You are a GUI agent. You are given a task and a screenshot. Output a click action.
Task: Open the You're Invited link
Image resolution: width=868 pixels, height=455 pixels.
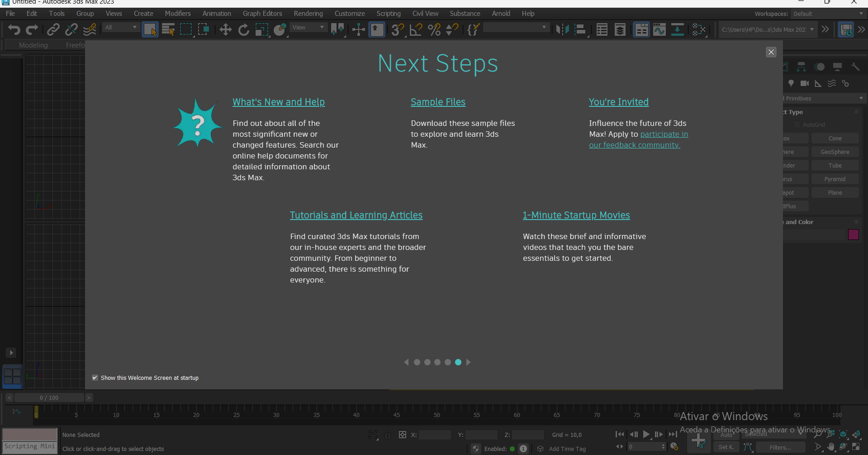[619, 102]
